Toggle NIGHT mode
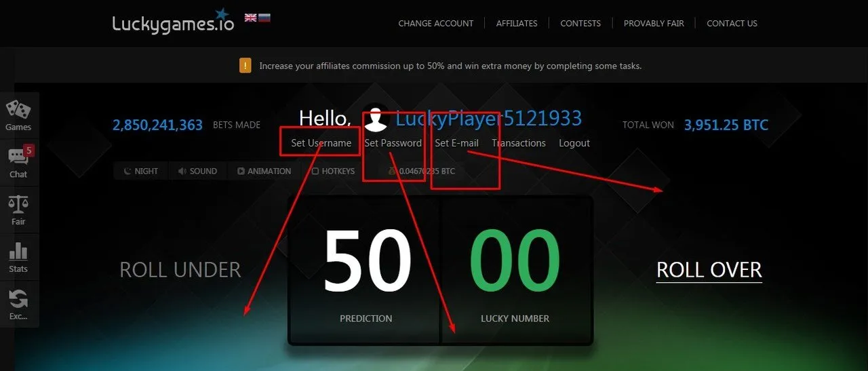This screenshot has height=371, width=868. click(x=140, y=171)
